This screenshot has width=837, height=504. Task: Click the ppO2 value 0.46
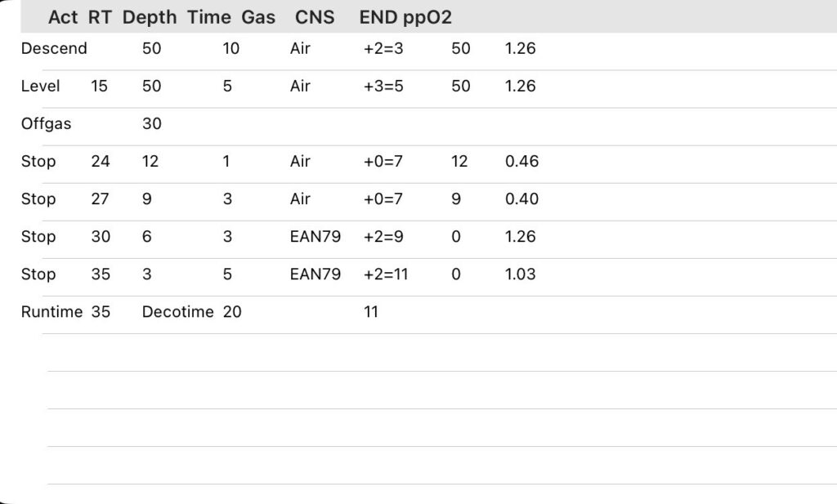pyautogui.click(x=521, y=161)
